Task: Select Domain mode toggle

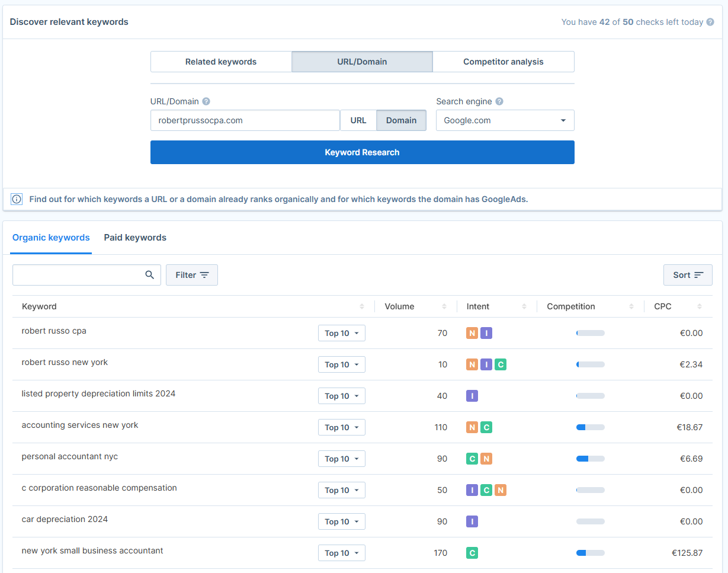Action: pos(402,120)
